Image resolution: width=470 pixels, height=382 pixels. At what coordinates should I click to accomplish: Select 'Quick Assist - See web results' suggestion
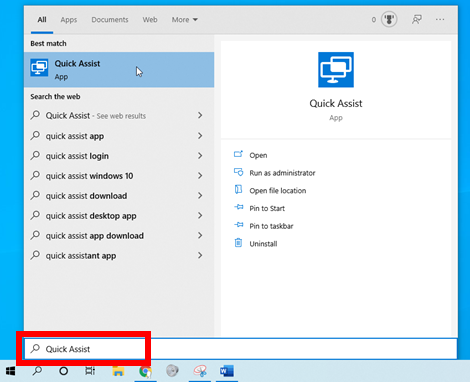pos(119,116)
